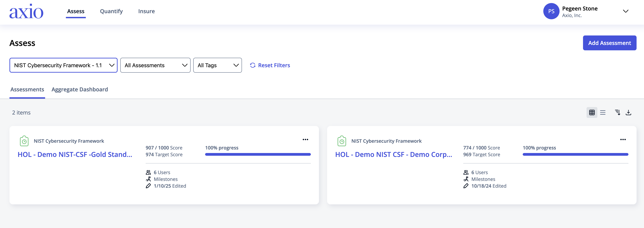Screen dimensions: 644x228
Task: Expand the Pegeen Stone account chevron
Action: tap(625, 11)
